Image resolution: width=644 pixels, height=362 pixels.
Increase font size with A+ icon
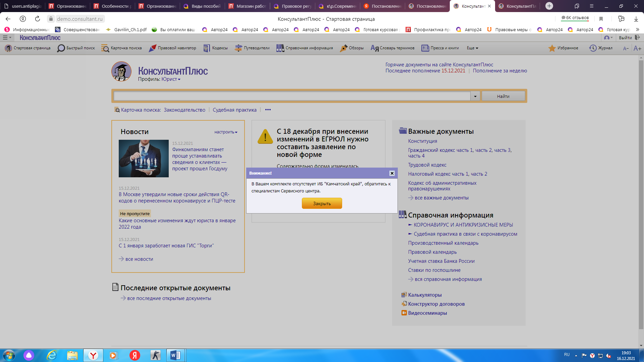click(x=637, y=48)
